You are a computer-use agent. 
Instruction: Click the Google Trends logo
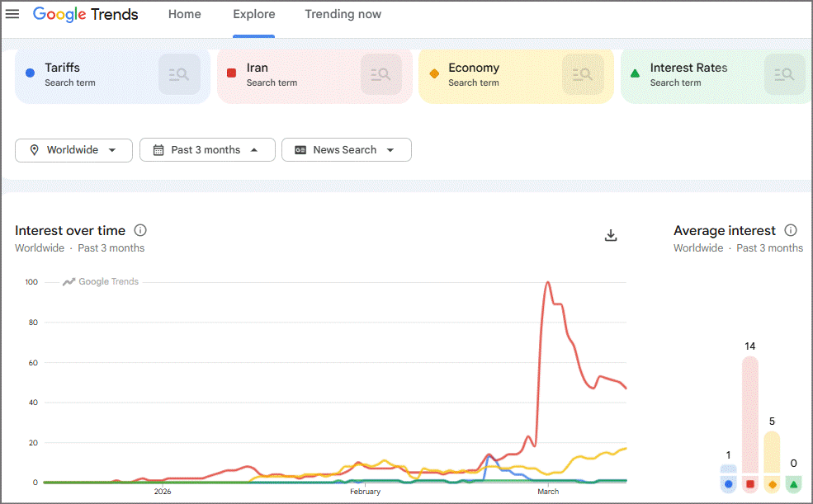click(86, 14)
